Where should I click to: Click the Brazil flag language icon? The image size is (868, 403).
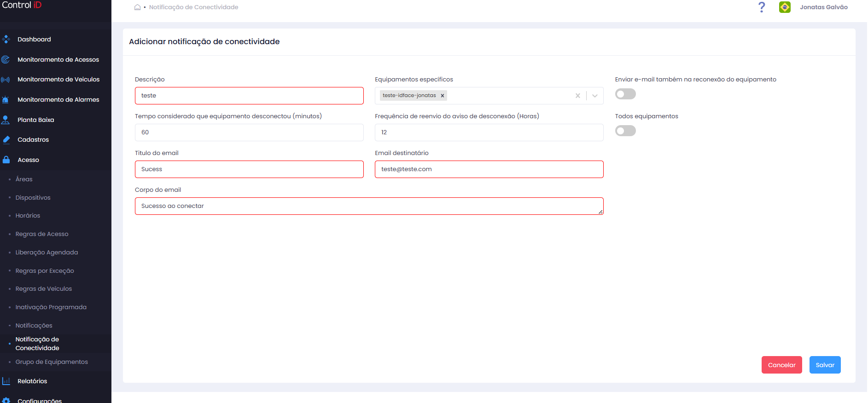785,7
